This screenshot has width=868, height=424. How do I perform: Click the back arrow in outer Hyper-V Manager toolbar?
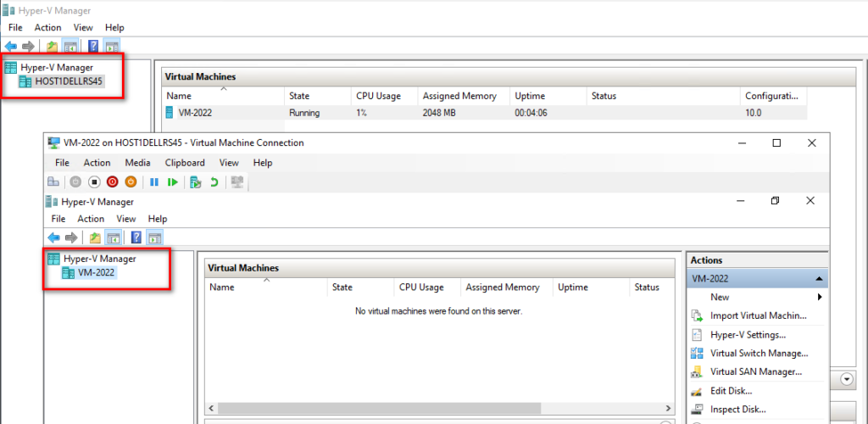click(11, 46)
